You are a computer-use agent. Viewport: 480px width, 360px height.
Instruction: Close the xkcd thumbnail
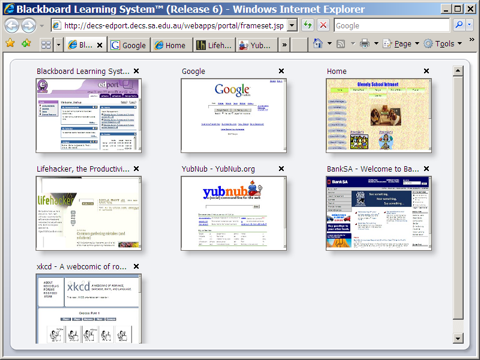pos(136,266)
